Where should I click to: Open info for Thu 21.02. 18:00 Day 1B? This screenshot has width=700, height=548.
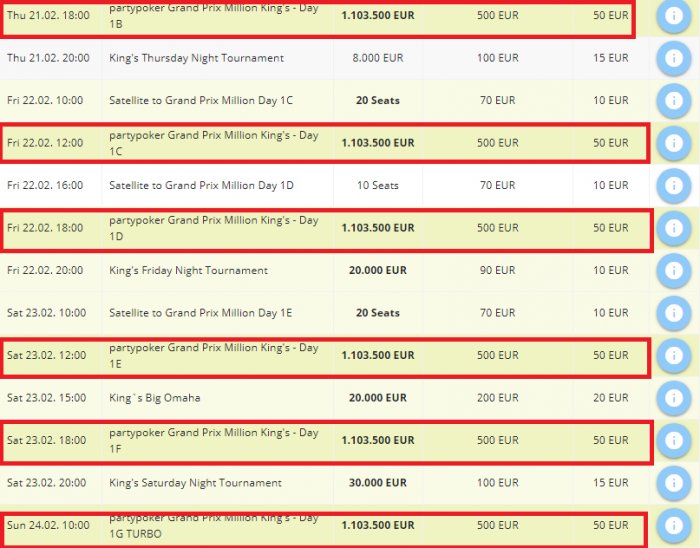pyautogui.click(x=674, y=16)
